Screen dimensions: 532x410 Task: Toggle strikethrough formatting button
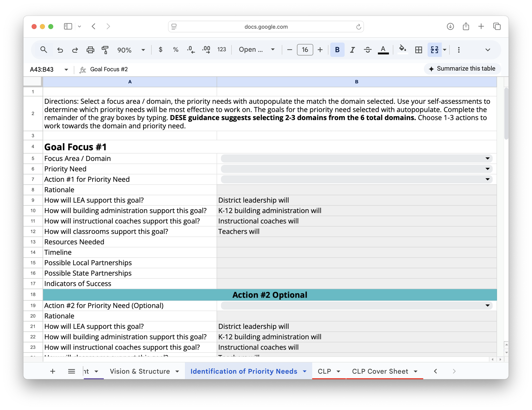(x=368, y=50)
